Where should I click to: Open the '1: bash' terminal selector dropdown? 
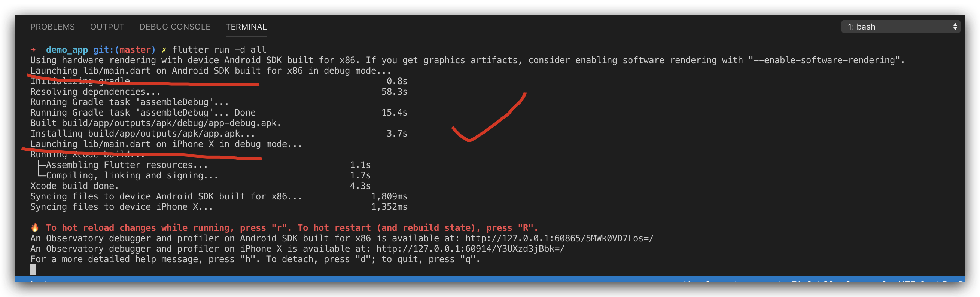click(901, 27)
